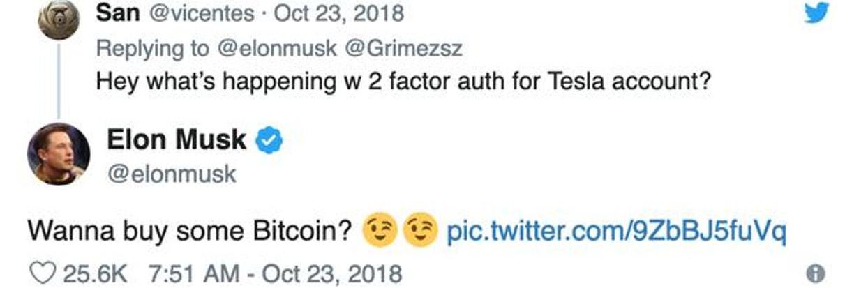Open the @vicentes handle
Image resolution: width=868 pixels, height=288 pixels.
(203, 13)
